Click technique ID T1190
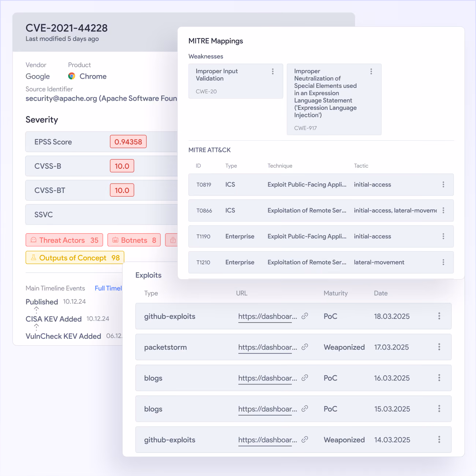This screenshot has height=476, width=476. (203, 237)
